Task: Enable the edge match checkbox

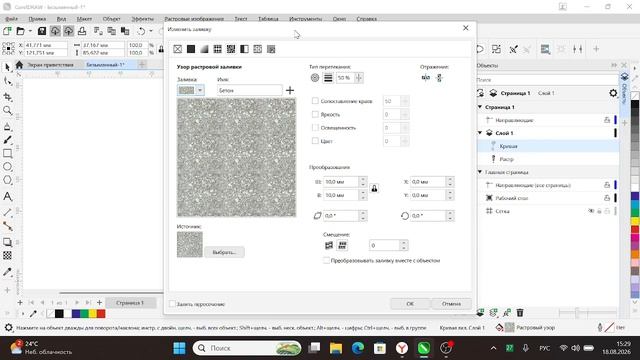Action: [315, 101]
